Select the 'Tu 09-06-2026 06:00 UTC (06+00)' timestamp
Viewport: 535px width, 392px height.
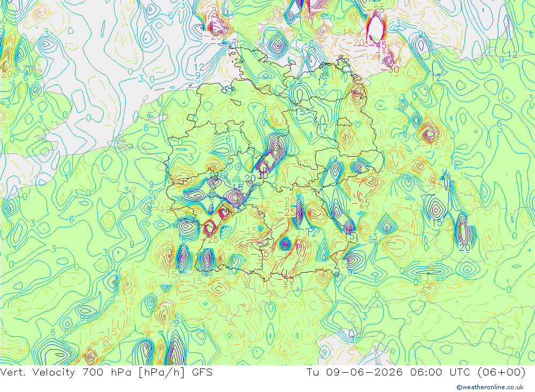416,372
